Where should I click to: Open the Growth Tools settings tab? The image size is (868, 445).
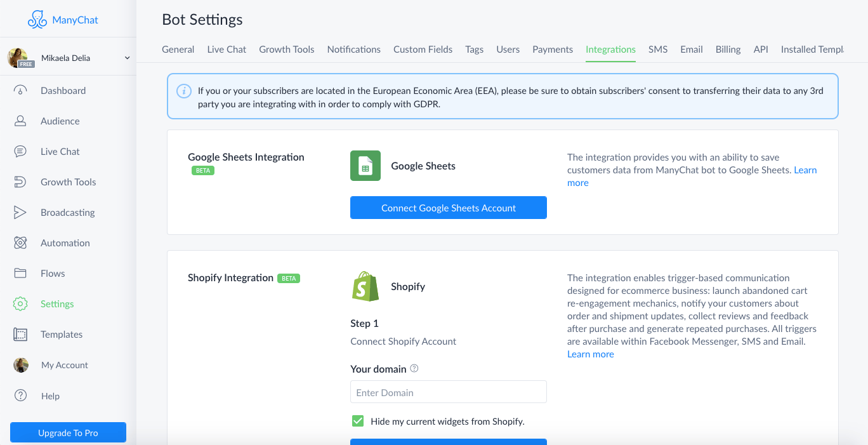point(287,49)
